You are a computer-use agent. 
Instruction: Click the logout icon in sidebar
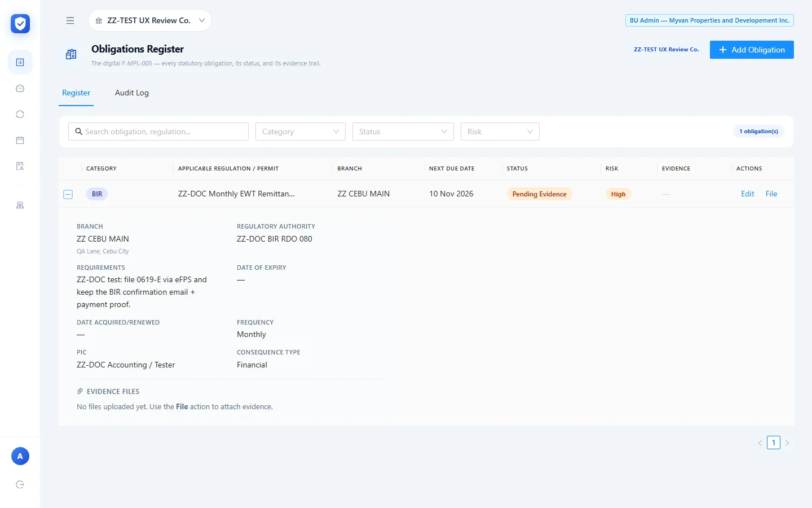[x=20, y=484]
